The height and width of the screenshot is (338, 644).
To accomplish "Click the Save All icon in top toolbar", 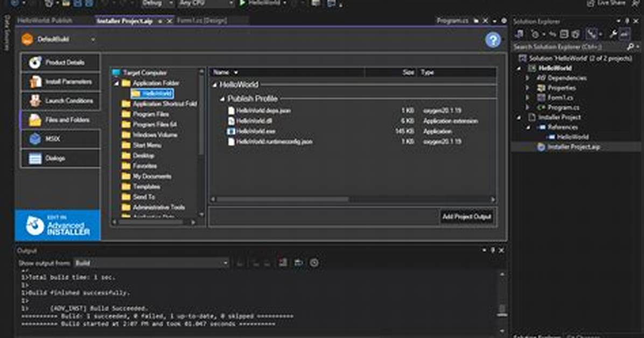I will click(89, 3).
